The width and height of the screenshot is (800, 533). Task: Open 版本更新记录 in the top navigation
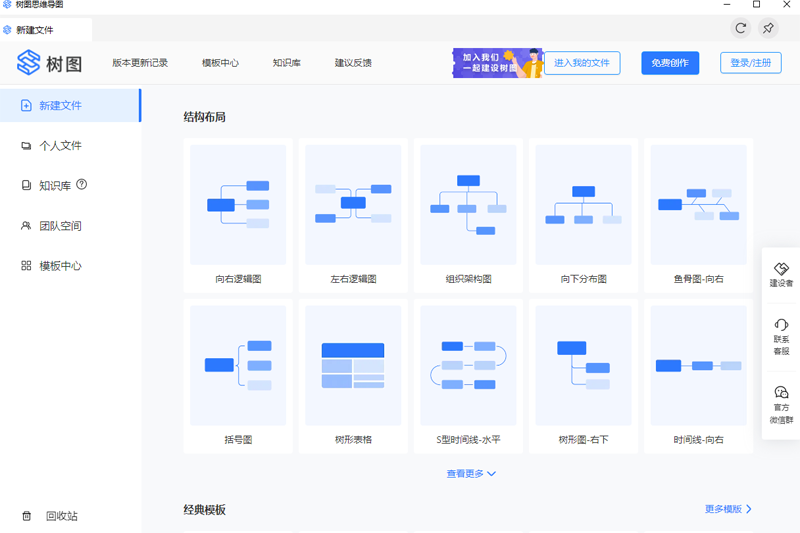pos(140,63)
